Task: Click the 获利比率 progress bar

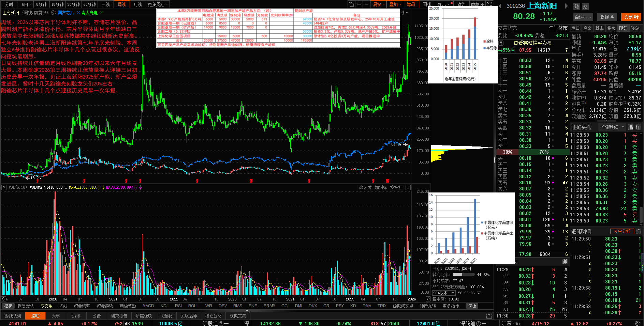Action: tap(463, 275)
